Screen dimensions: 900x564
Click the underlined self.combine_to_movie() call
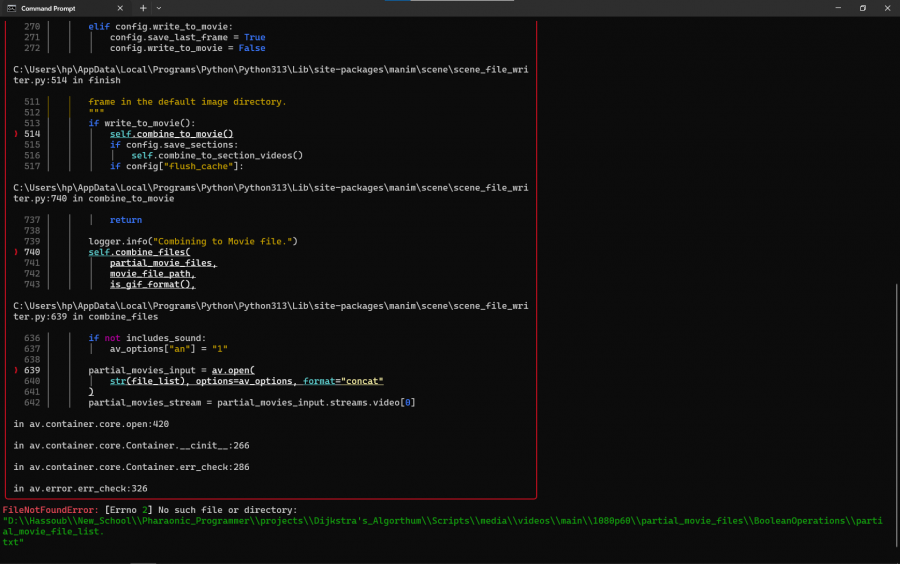pyautogui.click(x=171, y=133)
